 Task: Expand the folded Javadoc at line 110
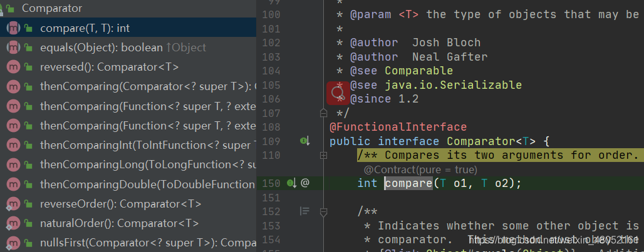323,155
